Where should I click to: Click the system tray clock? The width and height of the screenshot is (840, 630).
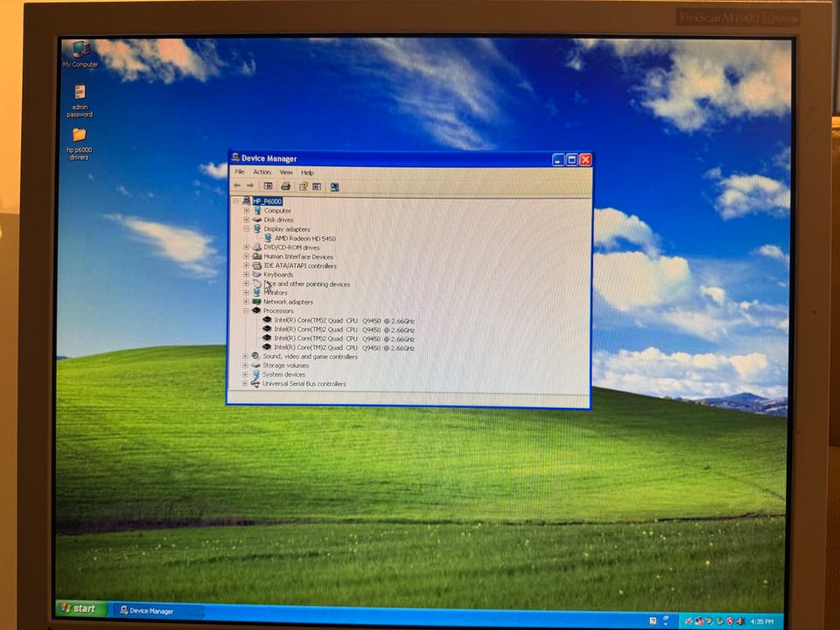pyautogui.click(x=762, y=621)
